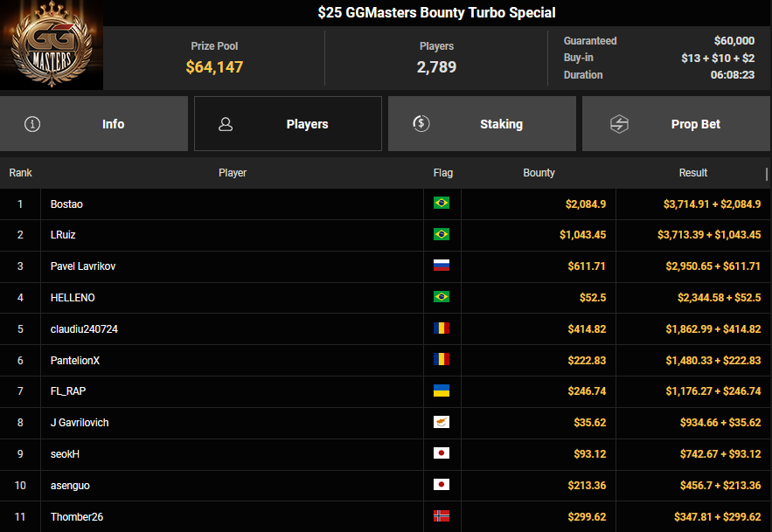
Task: Select player LRuiz in the list
Action: point(63,235)
